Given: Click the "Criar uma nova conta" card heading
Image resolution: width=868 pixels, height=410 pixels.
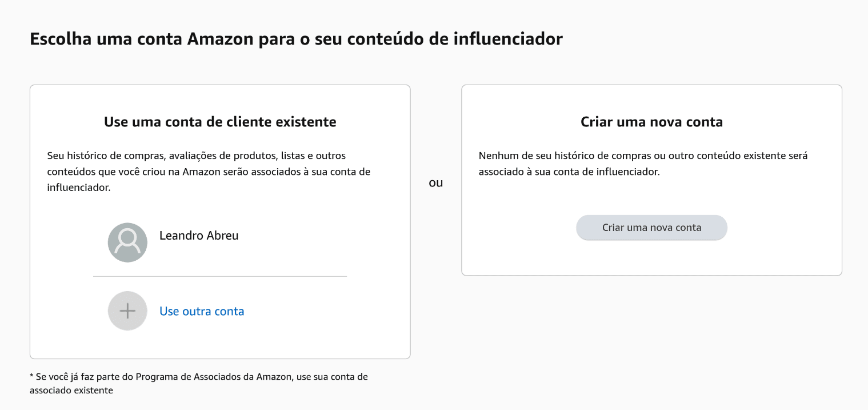Looking at the screenshot, I should coord(651,122).
